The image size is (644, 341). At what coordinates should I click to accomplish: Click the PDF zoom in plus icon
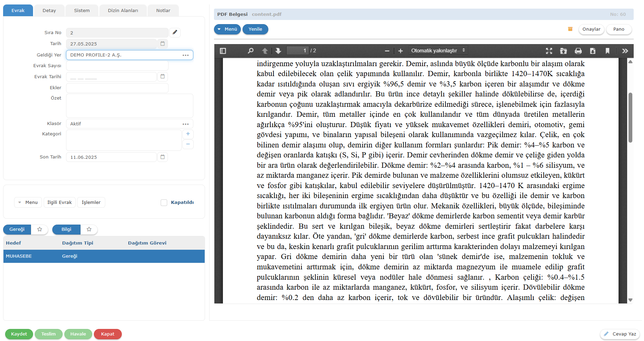[x=400, y=51]
